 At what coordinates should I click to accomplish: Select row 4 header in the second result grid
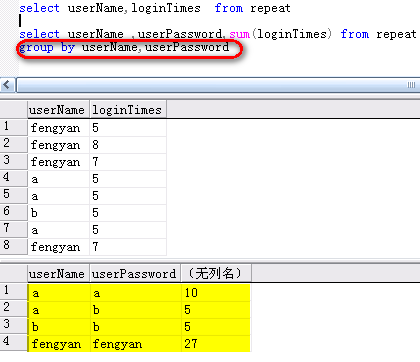click(14, 343)
